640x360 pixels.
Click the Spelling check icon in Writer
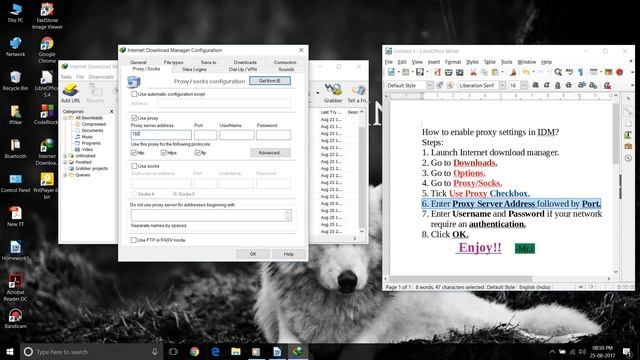pyautogui.click(x=569, y=72)
